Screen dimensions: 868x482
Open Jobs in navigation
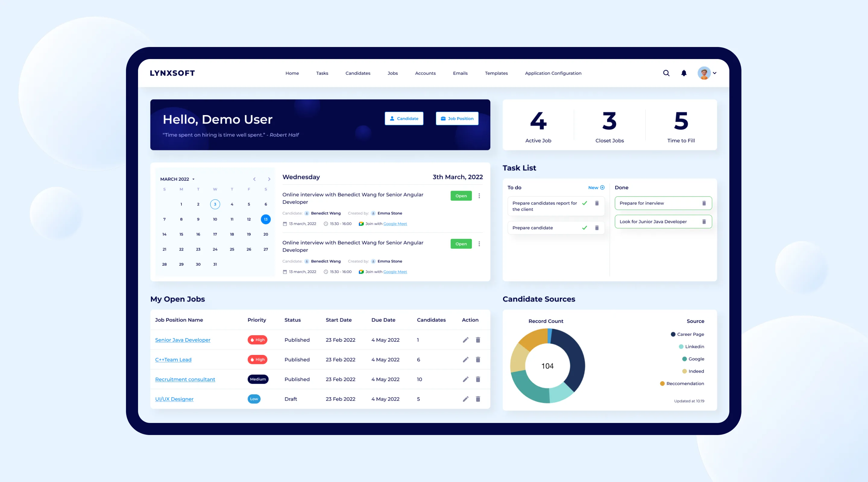tap(392, 73)
